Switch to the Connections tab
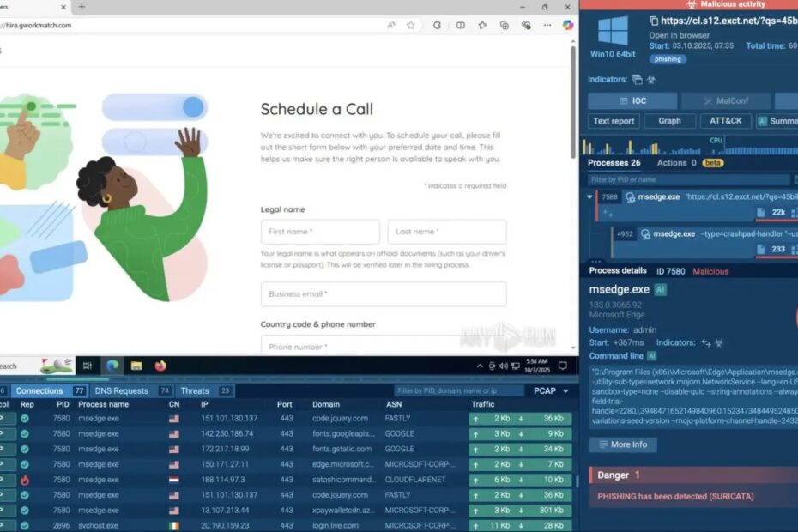 point(50,391)
